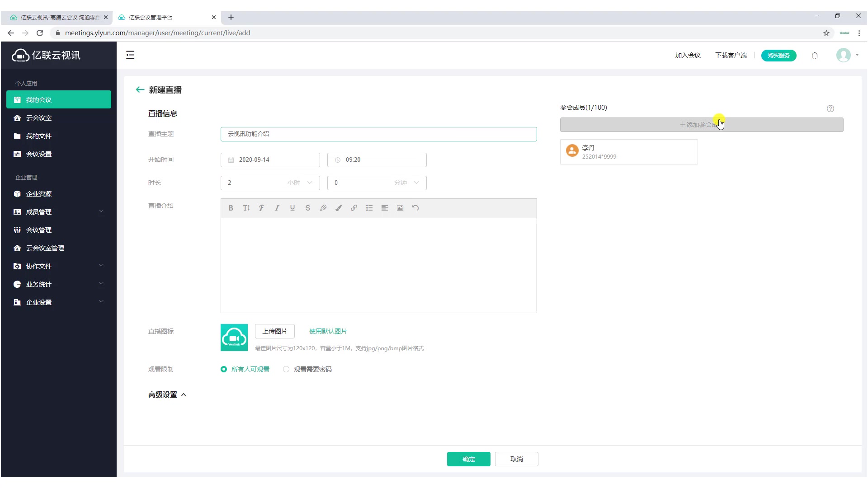Open Chrome's three-dot menu

[859, 33]
